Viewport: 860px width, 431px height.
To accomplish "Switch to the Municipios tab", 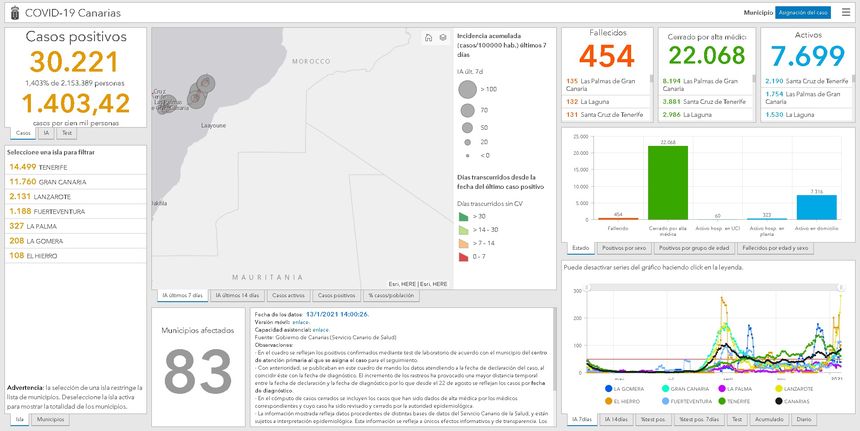I will [50, 420].
